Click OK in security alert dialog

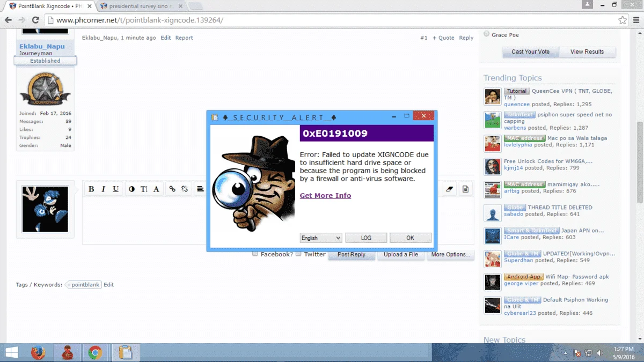411,238
